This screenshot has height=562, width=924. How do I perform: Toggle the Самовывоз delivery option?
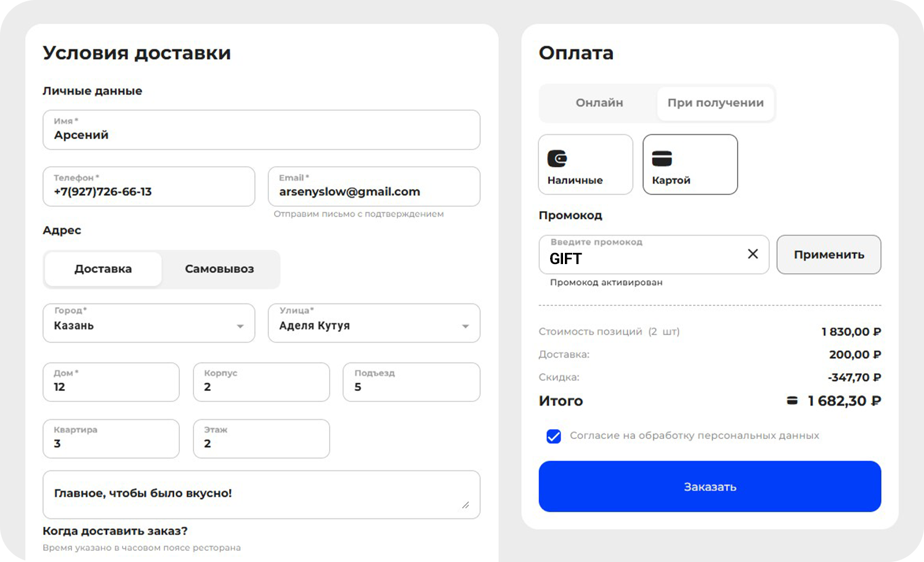point(219,269)
